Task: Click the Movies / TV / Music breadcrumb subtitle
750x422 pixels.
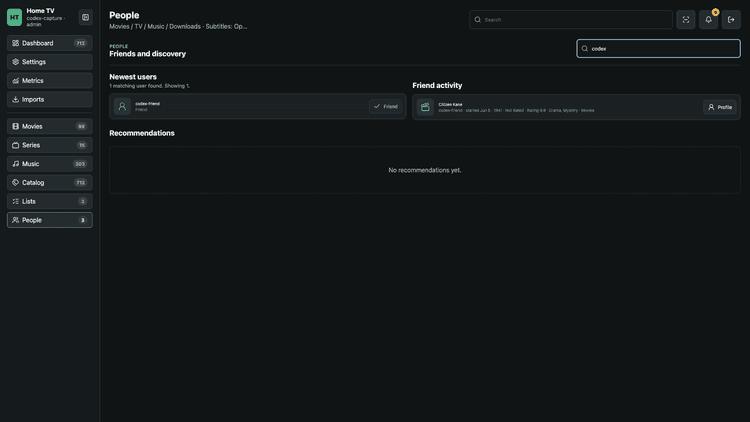Action: pyautogui.click(x=178, y=26)
